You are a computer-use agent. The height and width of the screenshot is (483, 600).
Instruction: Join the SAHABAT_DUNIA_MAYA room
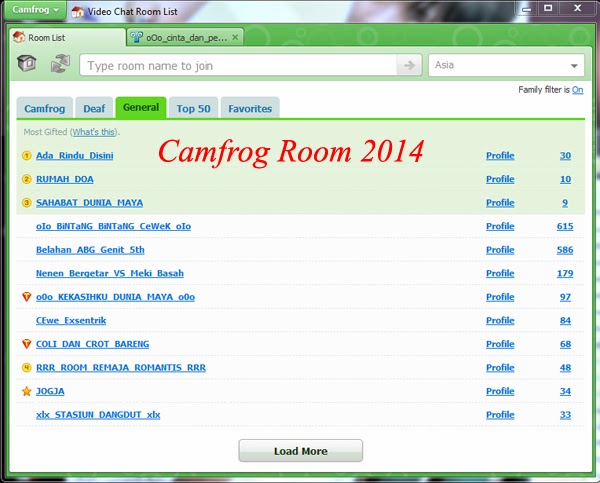pos(90,203)
